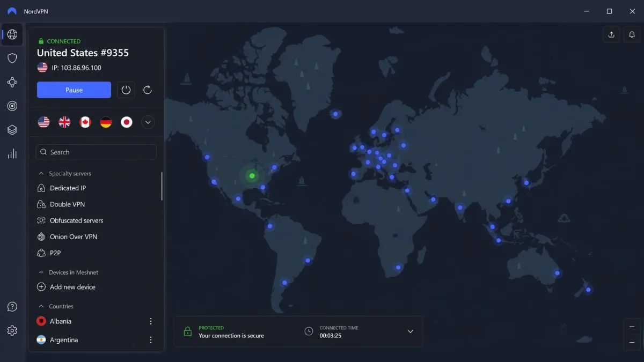Click the Argentina flag icon
The image size is (644, 362).
[41, 340]
